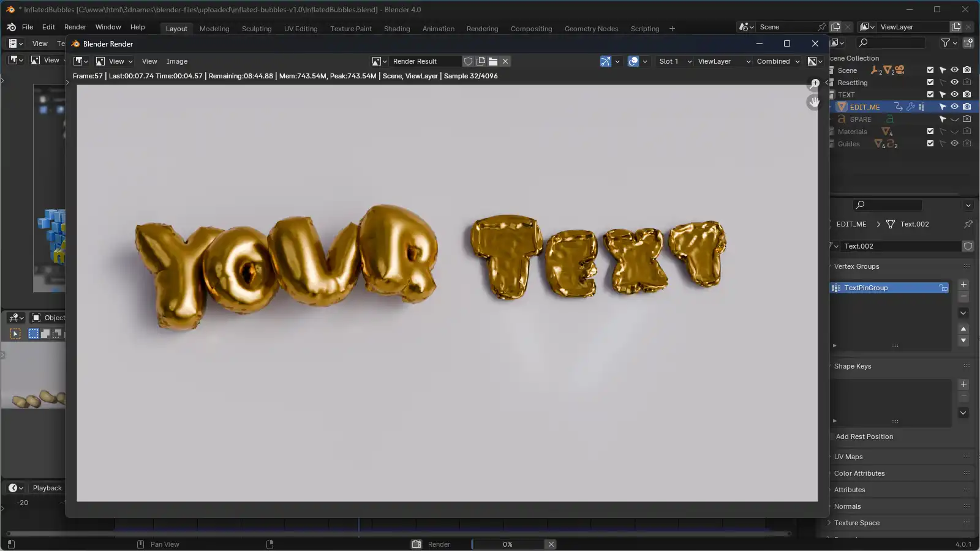
Task: Click the fake user shield next to Render Result
Action: [x=468, y=61]
